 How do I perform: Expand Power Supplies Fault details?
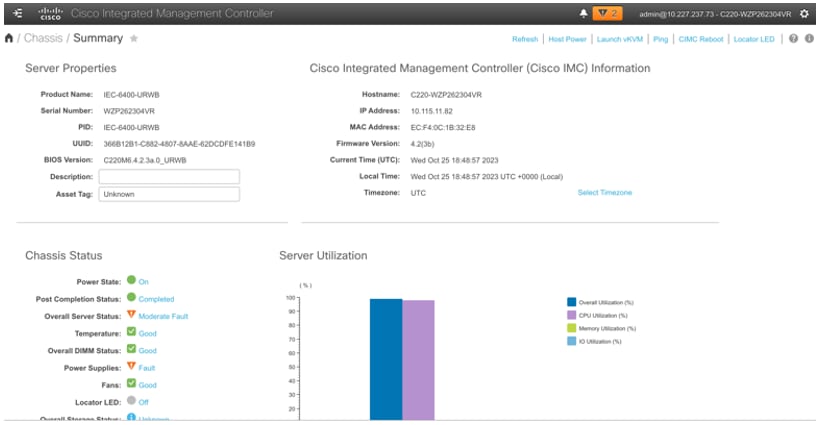(147, 368)
